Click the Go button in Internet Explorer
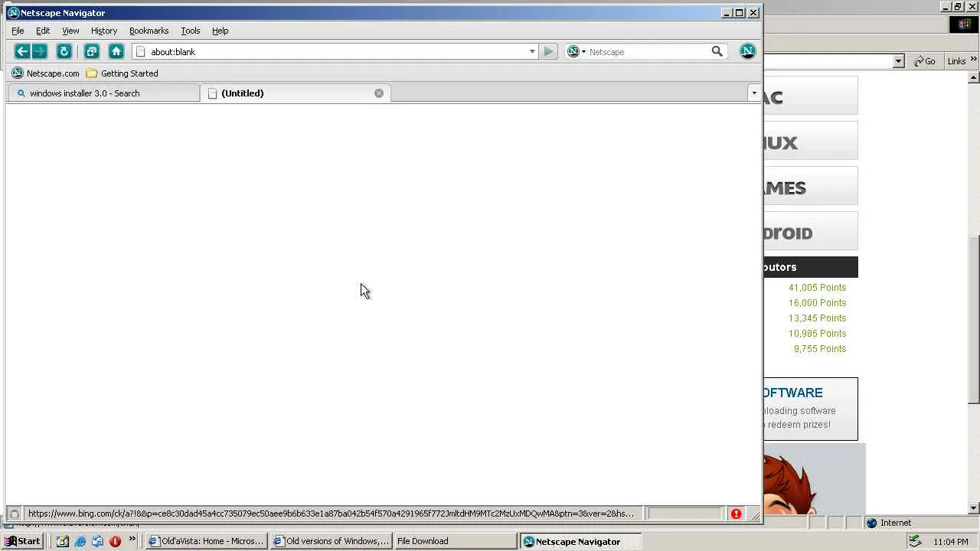 (925, 61)
